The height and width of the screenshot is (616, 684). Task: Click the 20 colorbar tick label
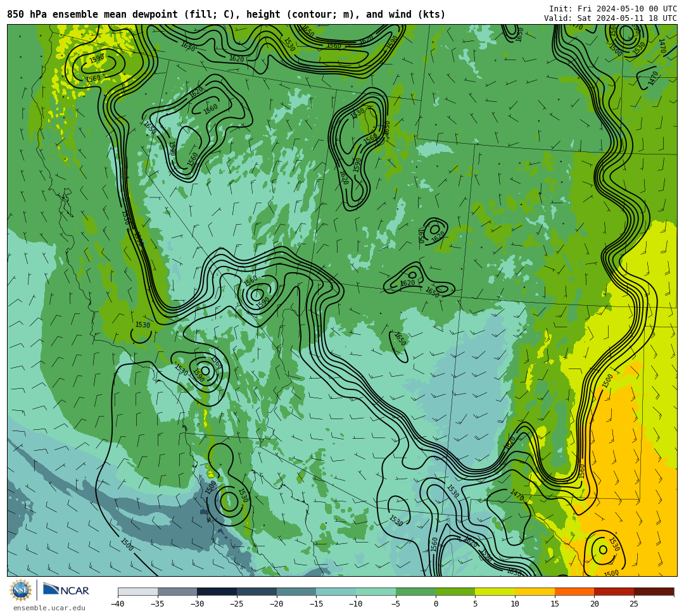coord(595,604)
